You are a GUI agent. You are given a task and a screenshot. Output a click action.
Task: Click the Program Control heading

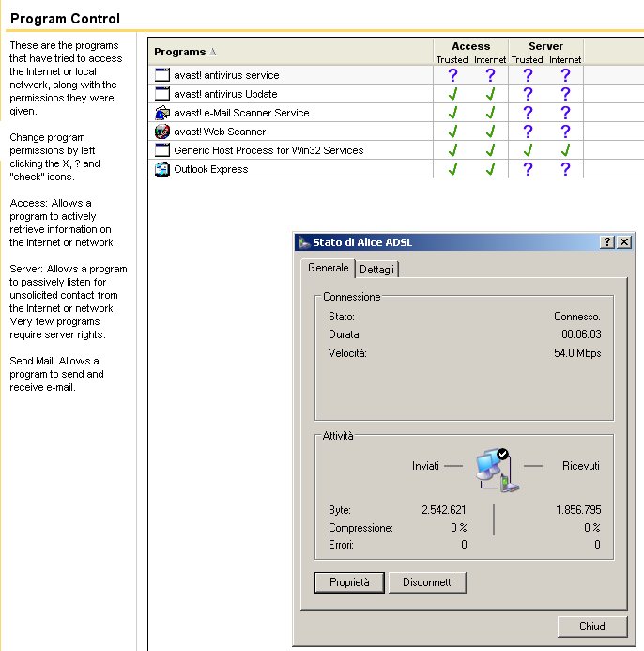65,19
